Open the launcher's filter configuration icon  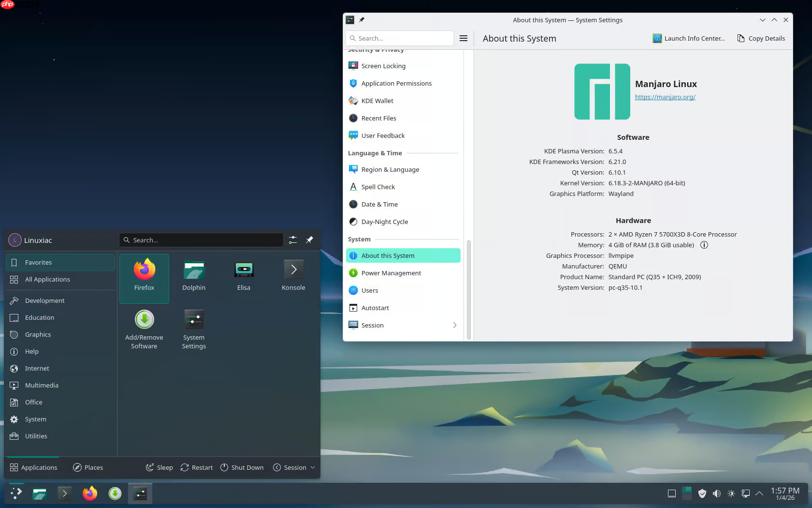(292, 240)
